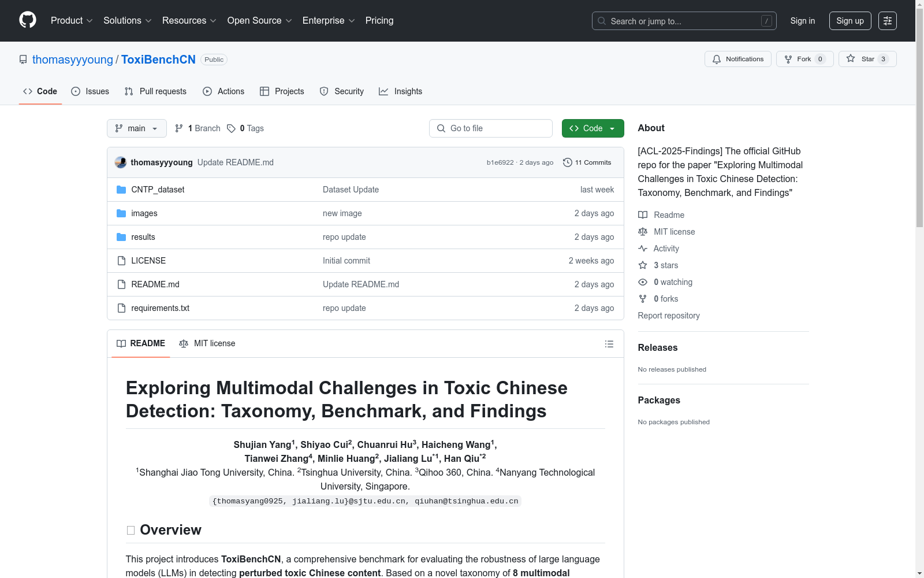Click the 'Search or jump to' field

[684, 21]
